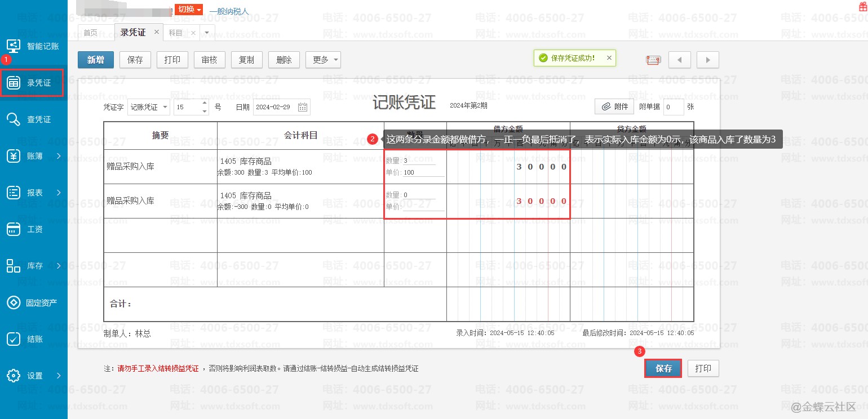Open the orange 切换 company dropdown
Image resolution: width=868 pixels, height=419 pixels.
coord(188,10)
